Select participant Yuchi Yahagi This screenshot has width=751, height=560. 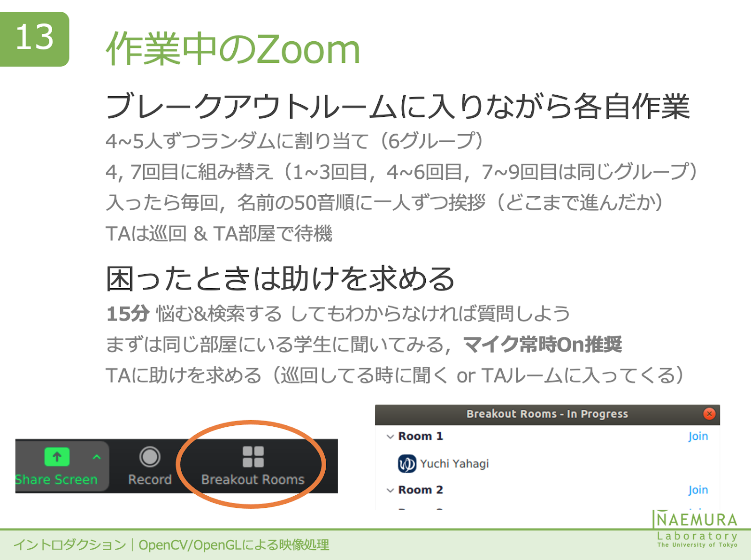coord(454,464)
